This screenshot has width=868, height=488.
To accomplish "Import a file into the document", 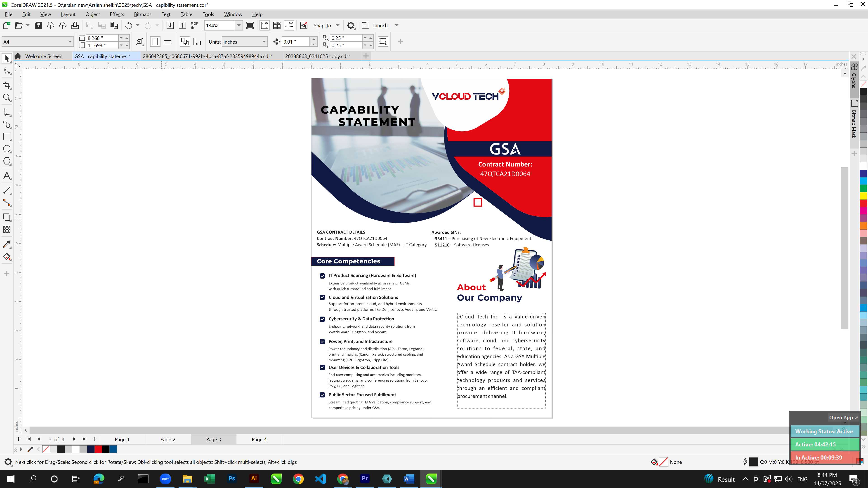I will point(170,25).
